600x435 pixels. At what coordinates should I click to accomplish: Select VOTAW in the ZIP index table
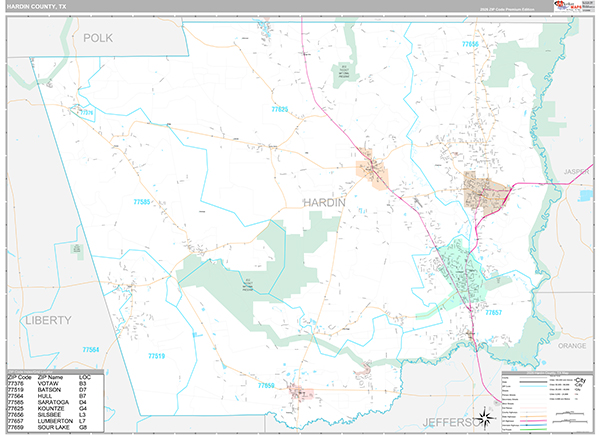tap(48, 383)
